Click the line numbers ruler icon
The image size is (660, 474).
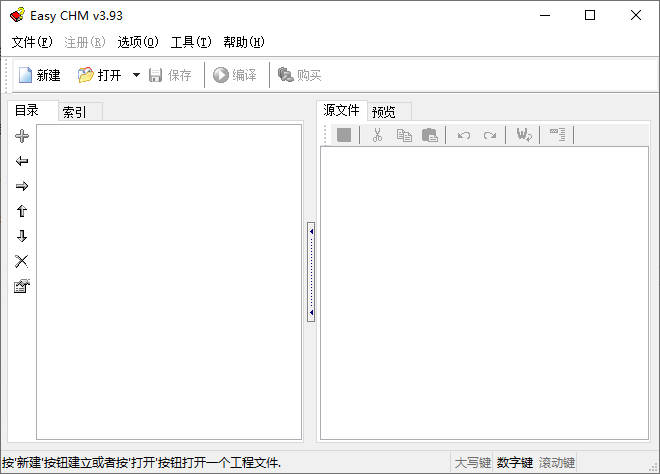[x=558, y=135]
